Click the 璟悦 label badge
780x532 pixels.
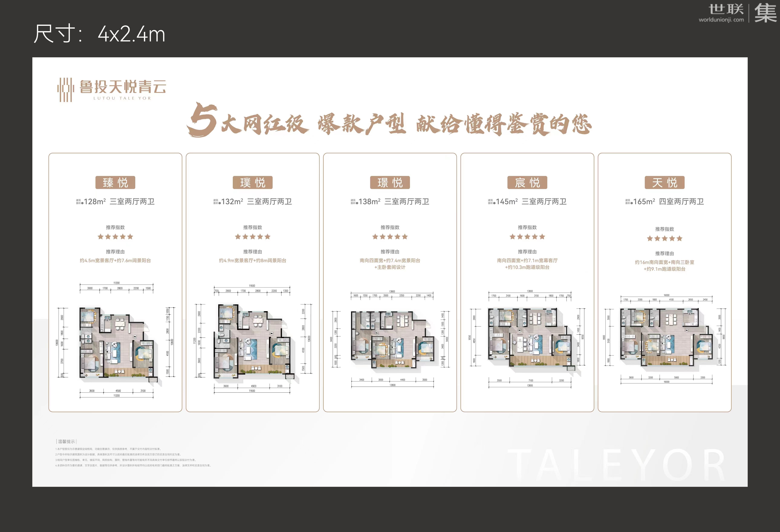click(x=390, y=182)
